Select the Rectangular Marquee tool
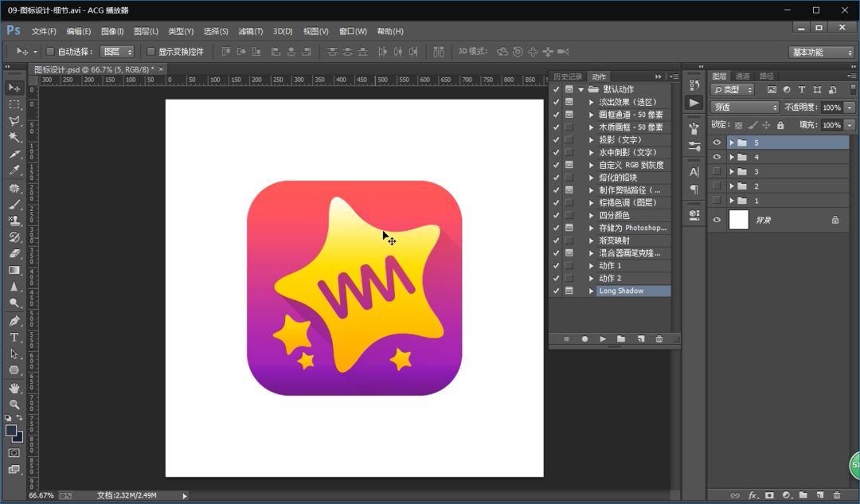860x504 pixels. pos(14,104)
